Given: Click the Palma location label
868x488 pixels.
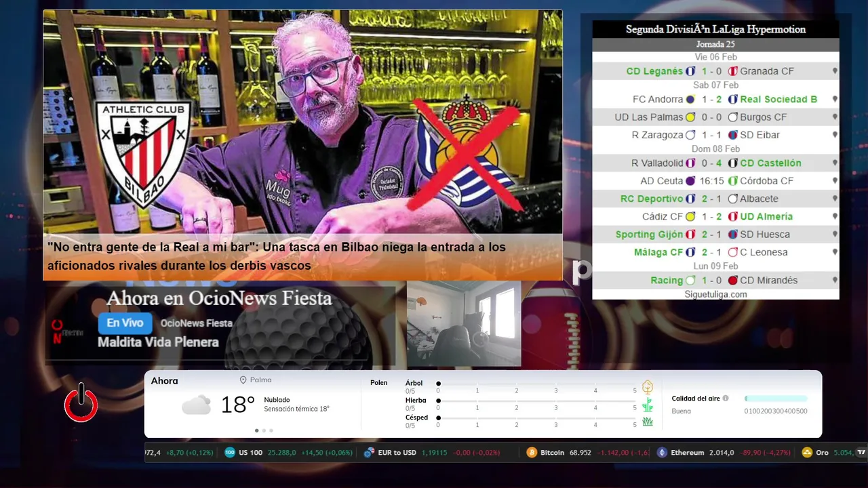Looking at the screenshot, I should (260, 380).
